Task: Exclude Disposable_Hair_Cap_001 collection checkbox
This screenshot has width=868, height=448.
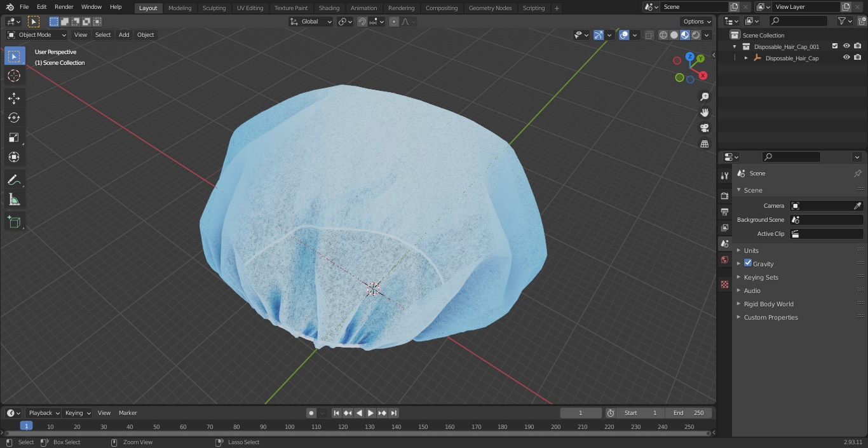Action: pyautogui.click(x=835, y=46)
